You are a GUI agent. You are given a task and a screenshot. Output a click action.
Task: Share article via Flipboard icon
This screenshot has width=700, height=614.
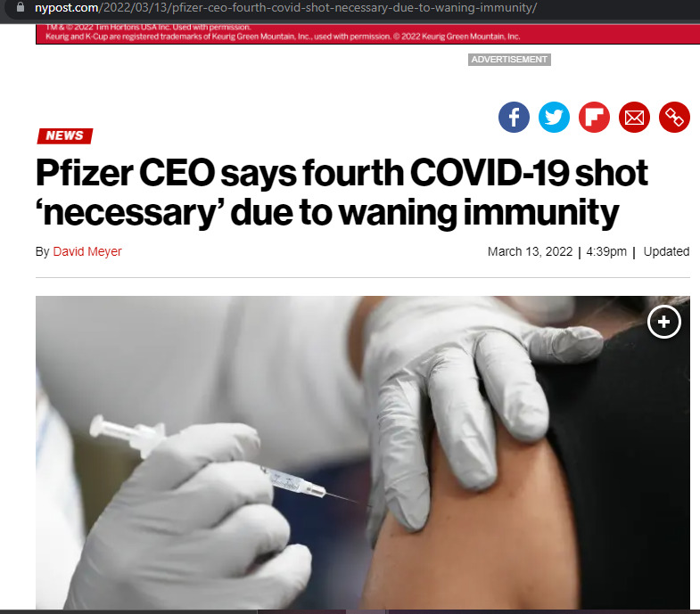(594, 118)
